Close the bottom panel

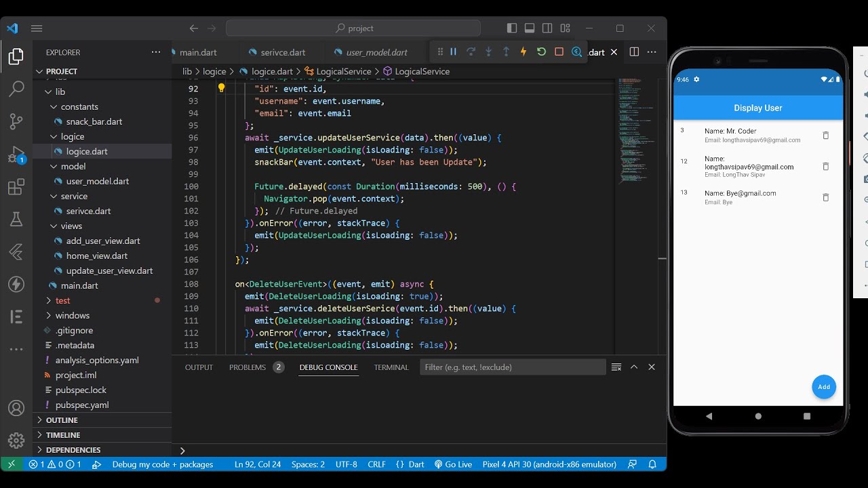click(652, 367)
